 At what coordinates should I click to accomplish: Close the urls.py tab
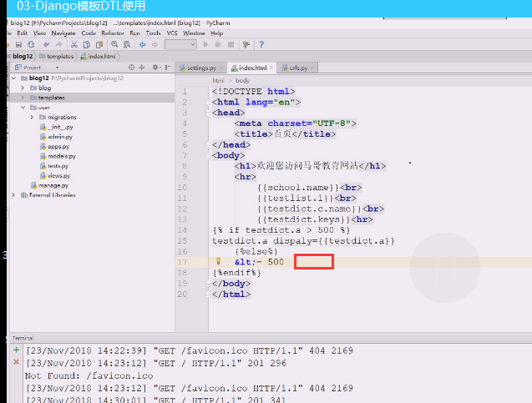(312, 68)
